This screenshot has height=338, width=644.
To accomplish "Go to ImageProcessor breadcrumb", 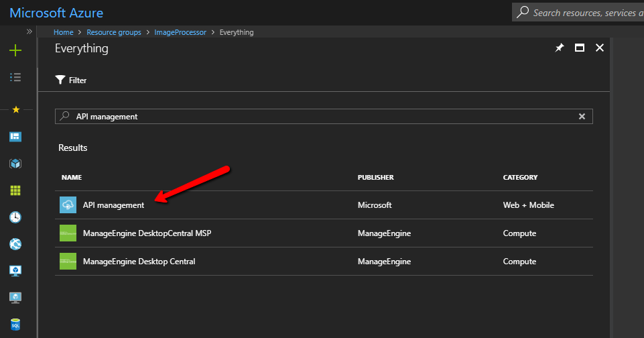I will point(180,32).
